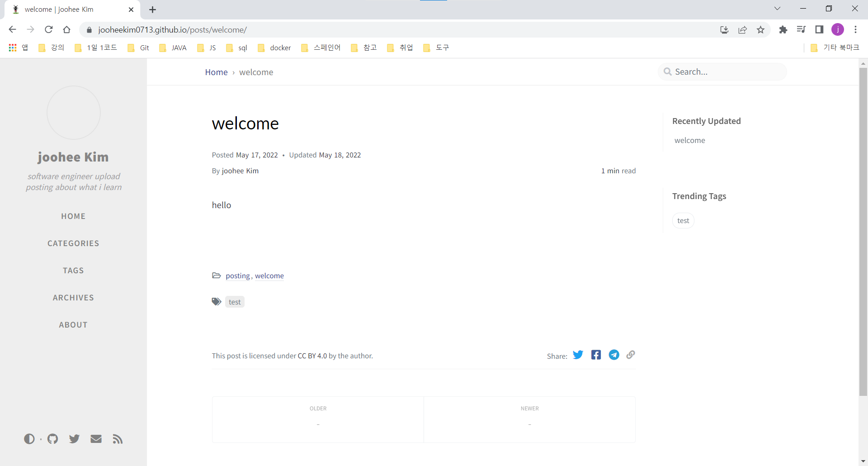Viewport: 868px width, 466px height.
Task: Open the Chrome extensions puzzle icon
Action: pyautogui.click(x=783, y=30)
